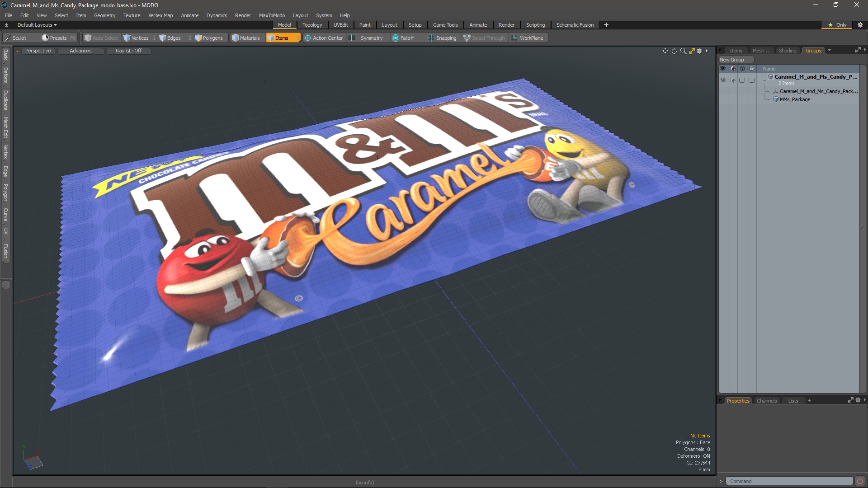Open the Default Layouts dropdown
Viewport: 868px width, 488px height.
pos(37,25)
